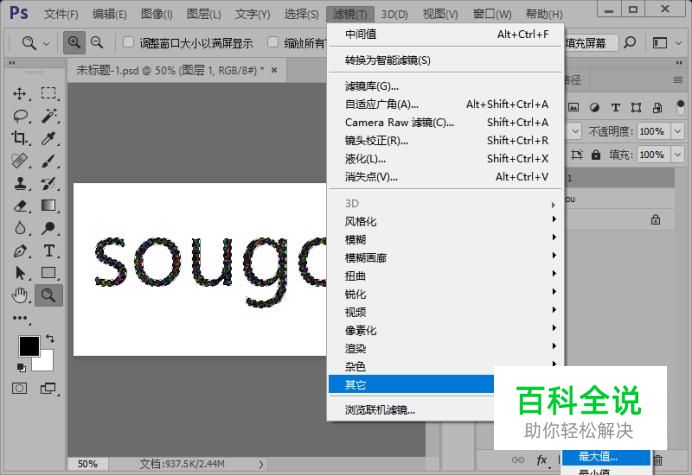Select the Eraser tool

pyautogui.click(x=19, y=206)
